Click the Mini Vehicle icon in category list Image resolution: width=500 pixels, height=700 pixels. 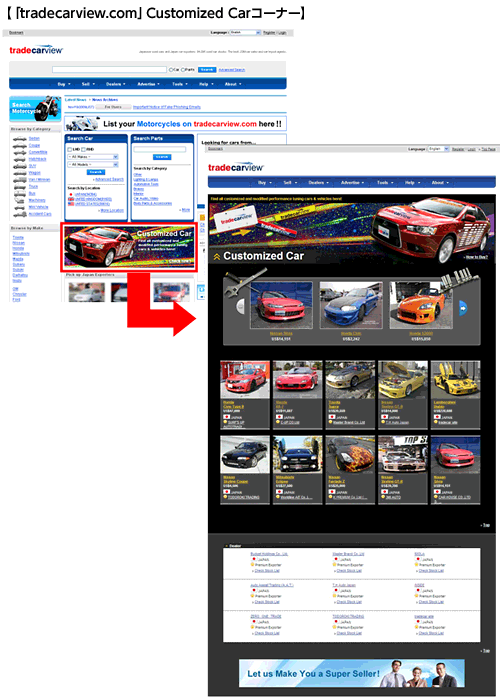click(x=20, y=207)
